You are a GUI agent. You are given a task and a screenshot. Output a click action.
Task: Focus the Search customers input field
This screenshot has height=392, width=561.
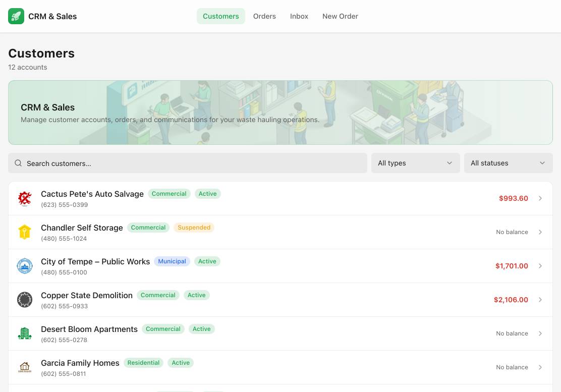point(188,163)
